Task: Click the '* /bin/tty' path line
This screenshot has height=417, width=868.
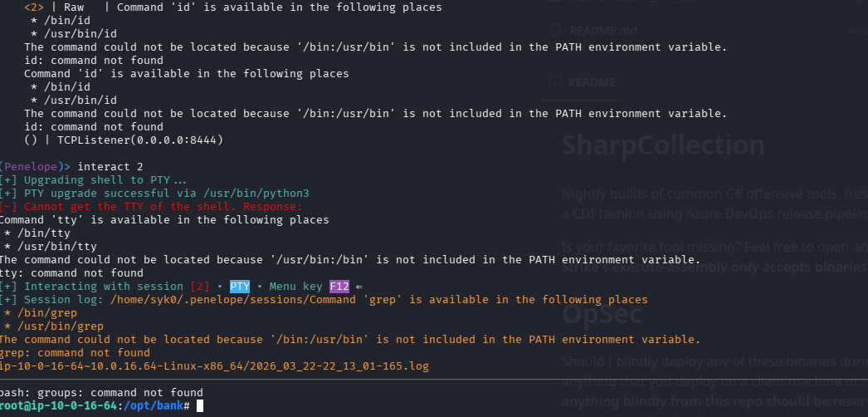Action: [37, 233]
